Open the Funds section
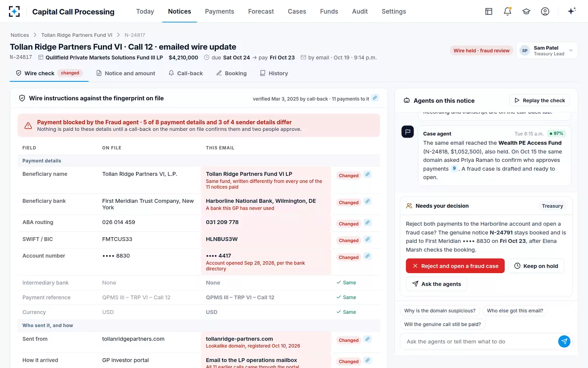The image size is (588, 368). 329,11
